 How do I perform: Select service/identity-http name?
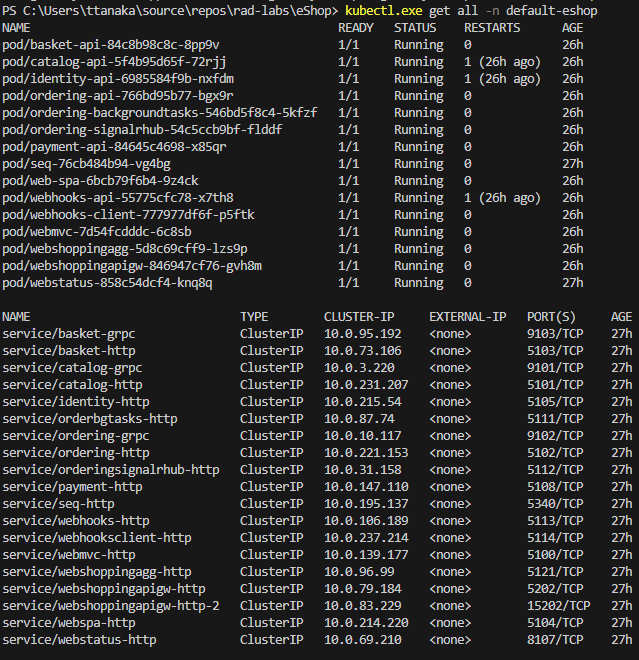pyautogui.click(x=76, y=402)
